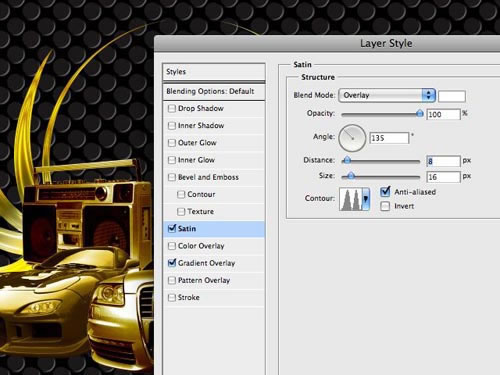The height and width of the screenshot is (375, 500).
Task: Select the Bevel and Emboss row
Action: (x=214, y=177)
